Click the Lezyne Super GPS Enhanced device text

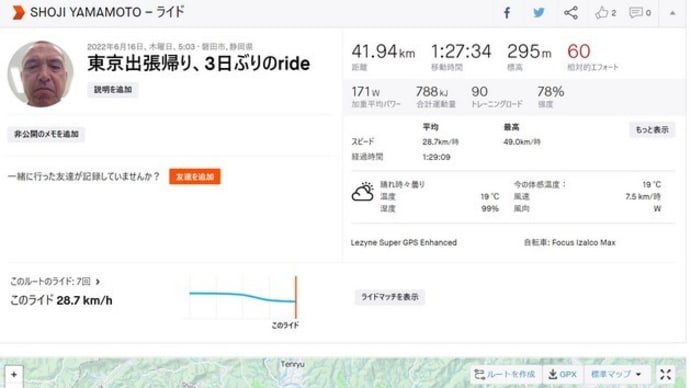pos(404,242)
